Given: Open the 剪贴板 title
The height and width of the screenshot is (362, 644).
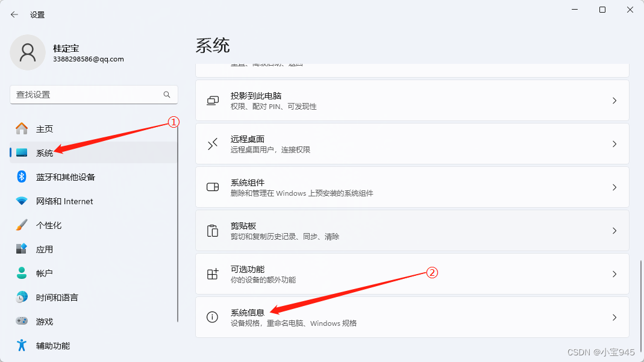Looking at the screenshot, I should [x=243, y=226].
